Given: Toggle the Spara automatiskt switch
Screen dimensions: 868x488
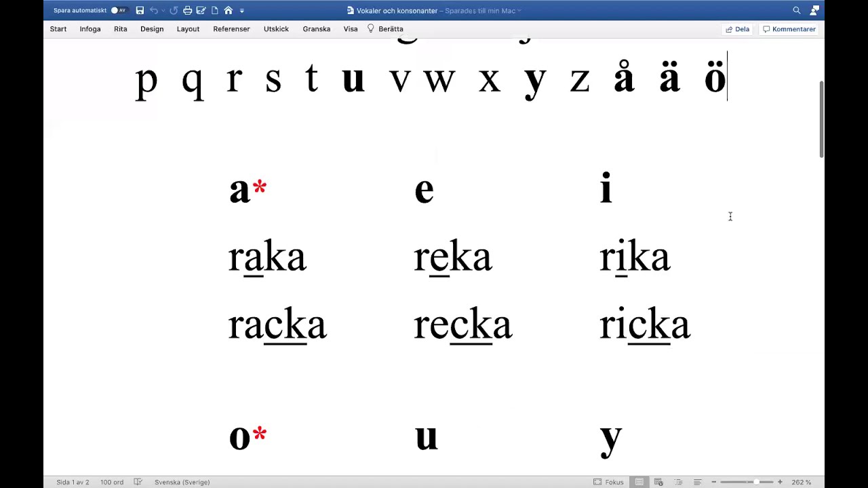Looking at the screenshot, I should click(119, 10).
